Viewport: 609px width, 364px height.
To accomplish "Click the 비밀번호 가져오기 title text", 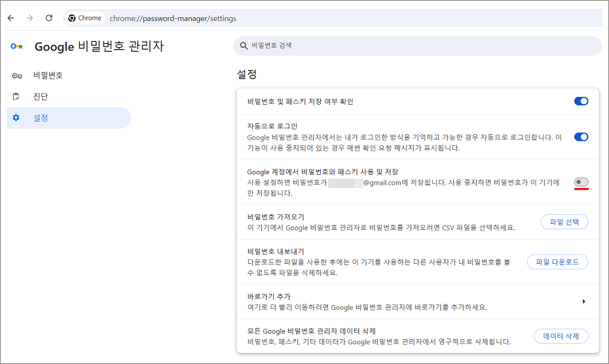I will pyautogui.click(x=276, y=217).
